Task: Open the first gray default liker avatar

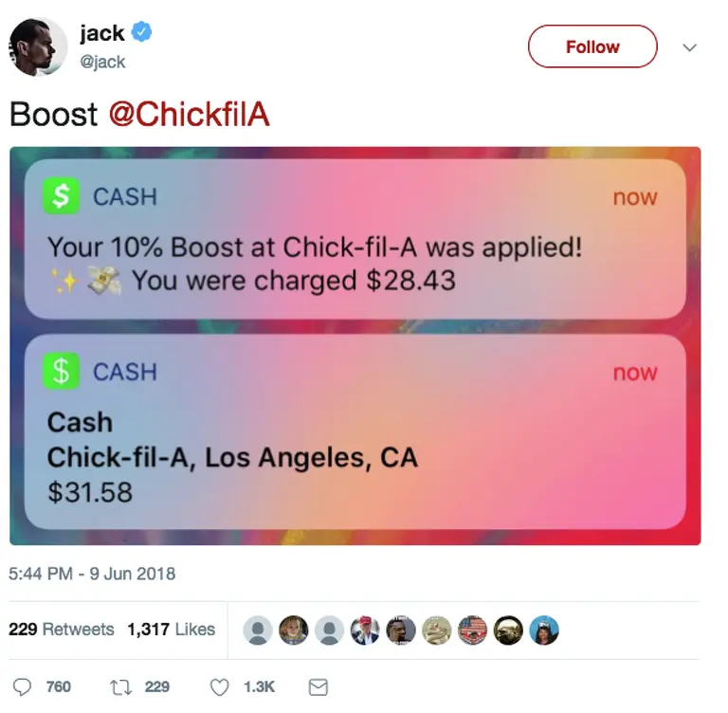Action: pos(258,631)
